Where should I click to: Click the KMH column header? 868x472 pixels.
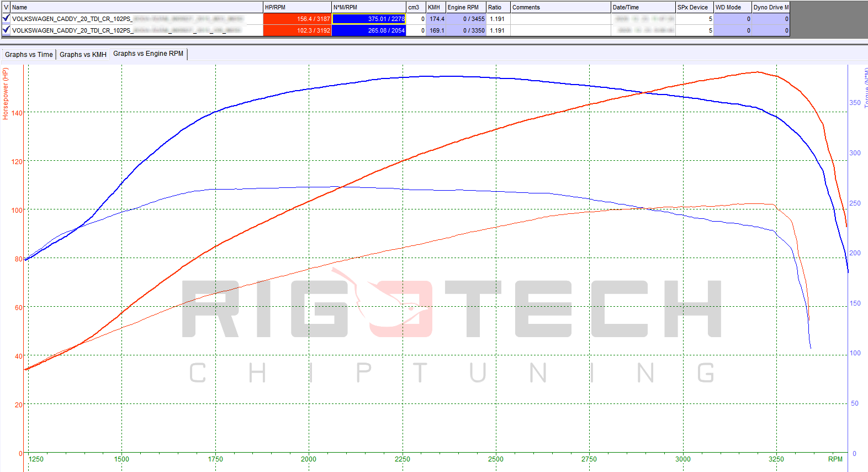click(x=436, y=7)
